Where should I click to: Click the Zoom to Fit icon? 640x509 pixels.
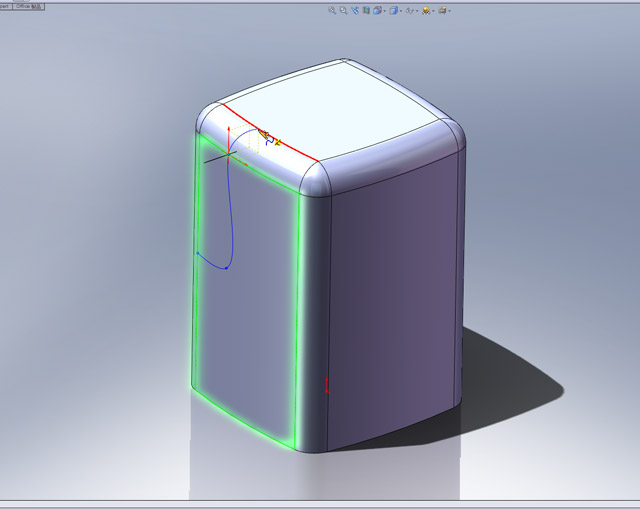pyautogui.click(x=332, y=10)
